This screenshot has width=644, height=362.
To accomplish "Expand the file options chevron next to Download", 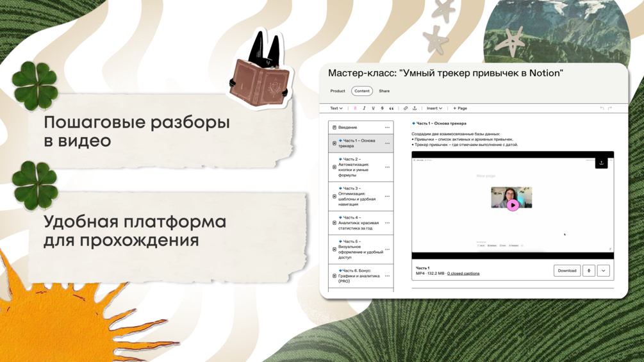I will (x=604, y=271).
